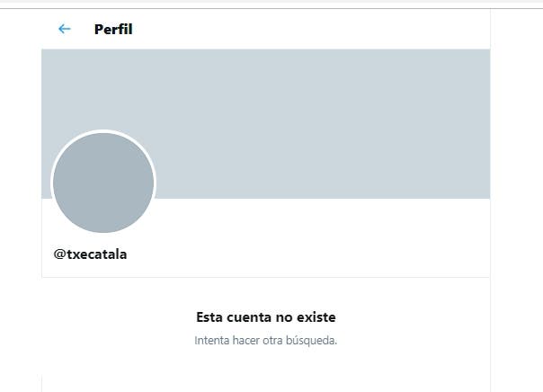The width and height of the screenshot is (543, 392).
Task: Click the blank header space right of Perfil
Action: (310, 30)
